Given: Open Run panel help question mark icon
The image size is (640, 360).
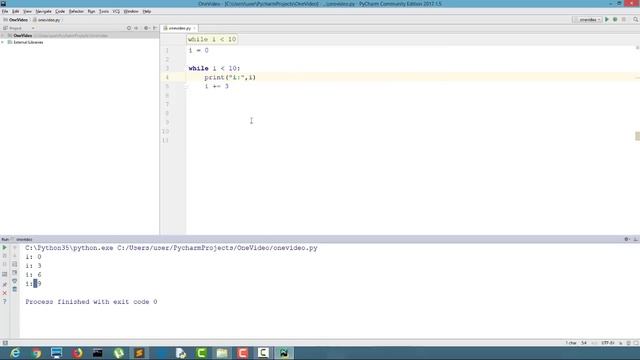Looking at the screenshot, I should [4, 302].
